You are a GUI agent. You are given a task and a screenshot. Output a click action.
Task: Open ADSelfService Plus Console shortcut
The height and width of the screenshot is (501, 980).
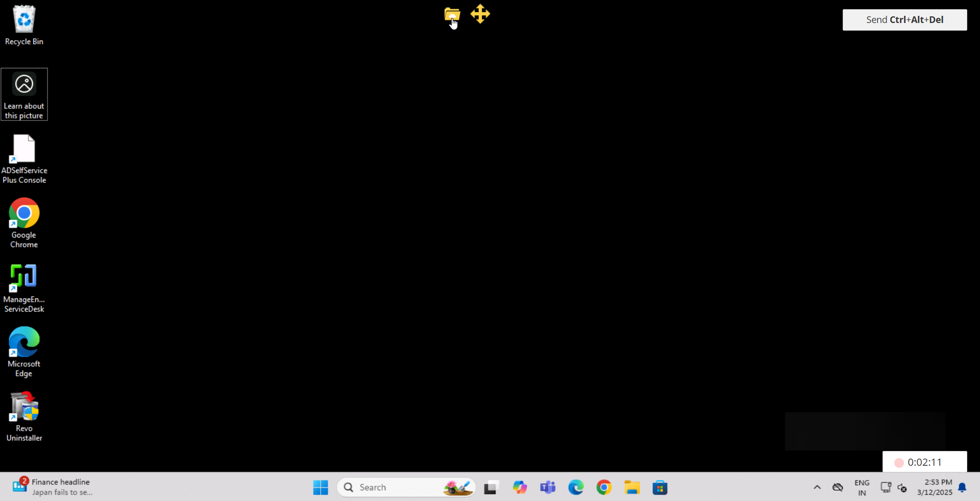[23, 159]
